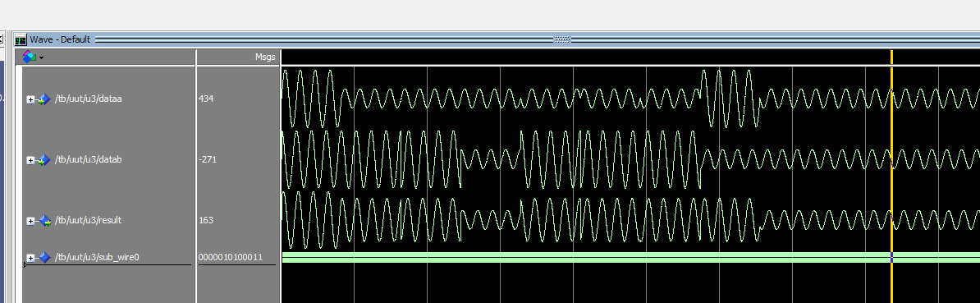This screenshot has height=303, width=980.
Task: Select the /tb/uut/u3/datab signal name
Action: coord(88,160)
